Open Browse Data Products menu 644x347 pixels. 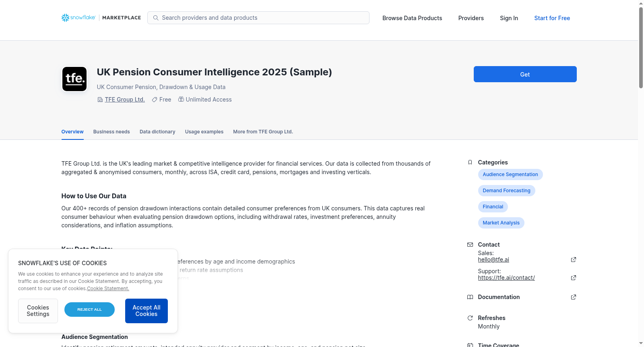click(x=412, y=18)
